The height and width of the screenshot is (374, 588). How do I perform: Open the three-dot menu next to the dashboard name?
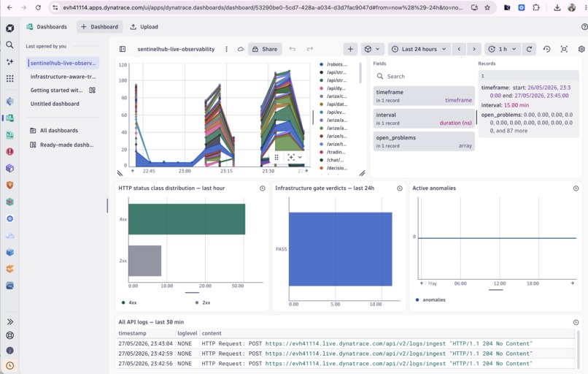(226, 49)
